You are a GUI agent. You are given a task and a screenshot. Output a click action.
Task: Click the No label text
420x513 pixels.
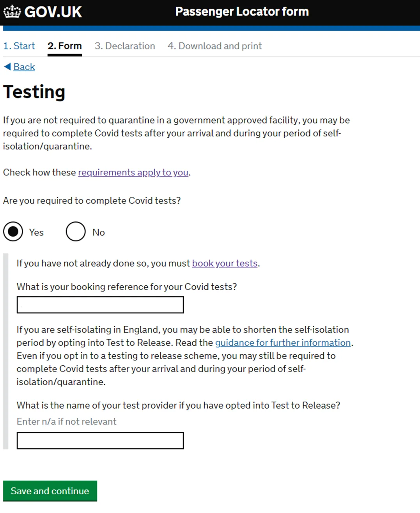point(98,232)
